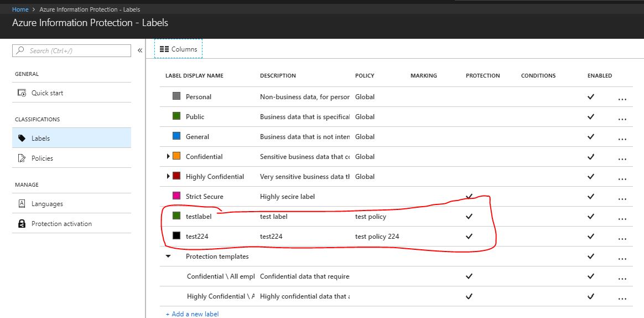Collapse the sidebar with the double chevron
This screenshot has height=318, width=644.
tap(139, 50)
